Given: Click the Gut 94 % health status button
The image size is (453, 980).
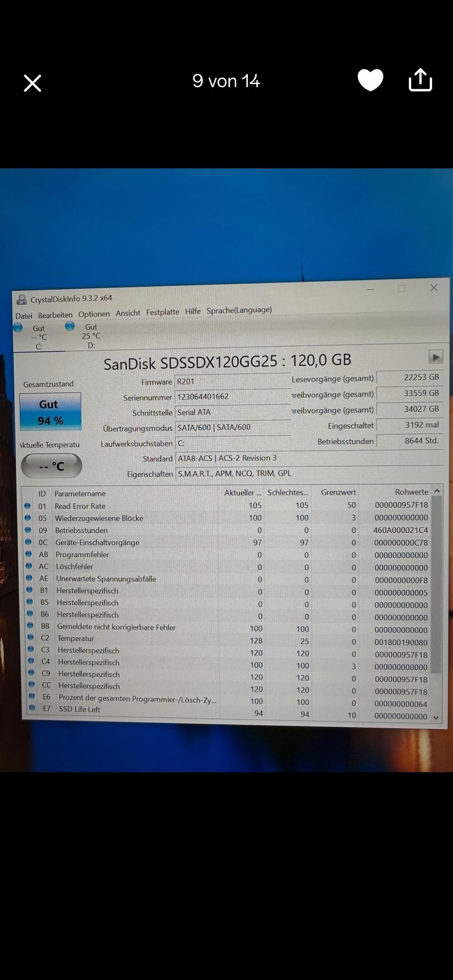Looking at the screenshot, I should [50, 412].
